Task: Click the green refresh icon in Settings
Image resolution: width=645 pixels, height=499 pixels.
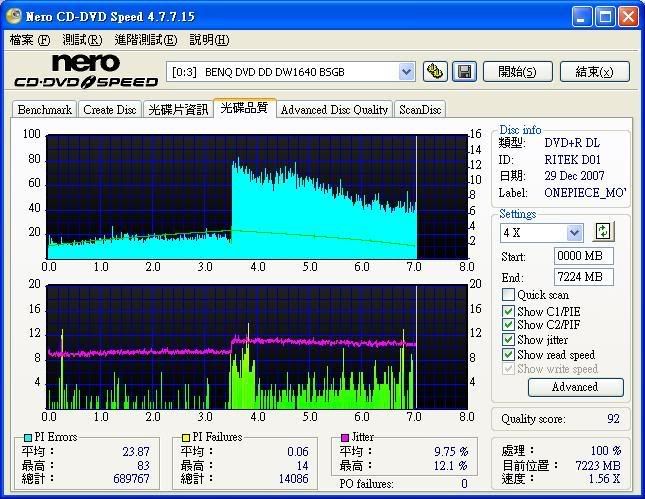Action: [x=603, y=232]
